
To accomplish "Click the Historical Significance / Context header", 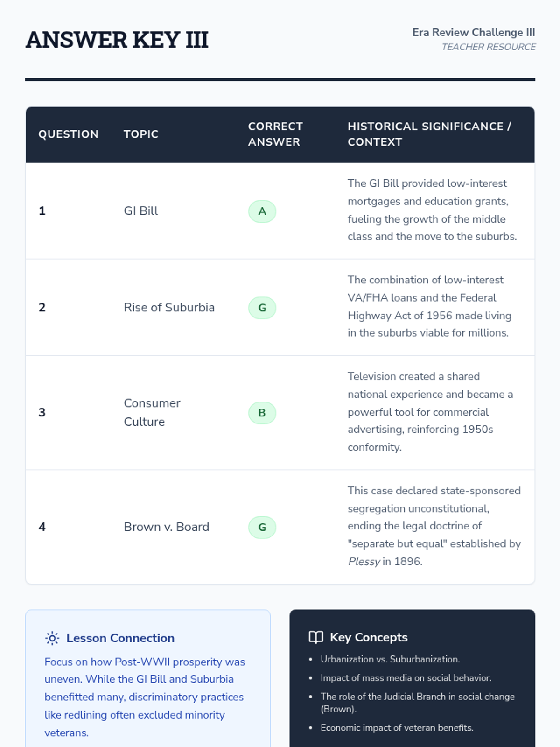I will pyautogui.click(x=429, y=134).
